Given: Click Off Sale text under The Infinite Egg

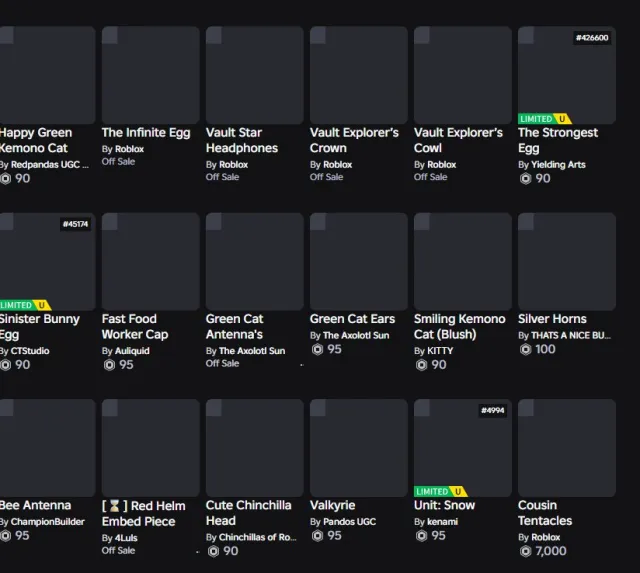Looking at the screenshot, I should coord(118,162).
